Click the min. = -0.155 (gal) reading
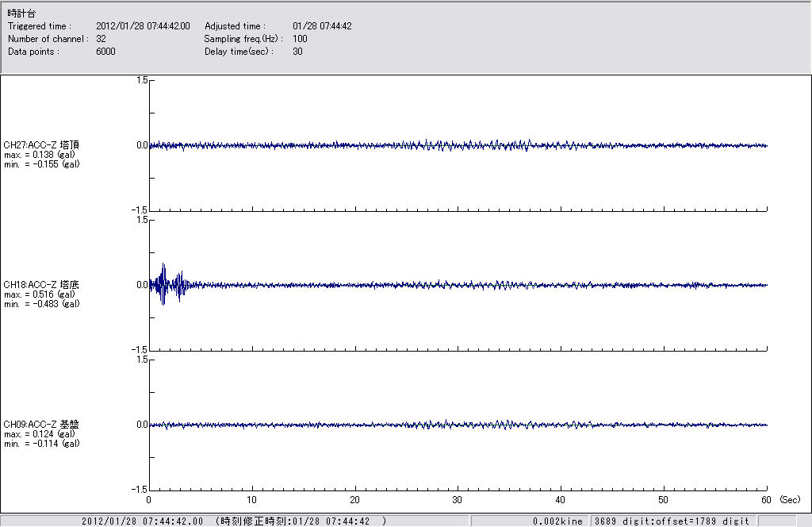Viewport: 812px width, 527px height. 41,163
